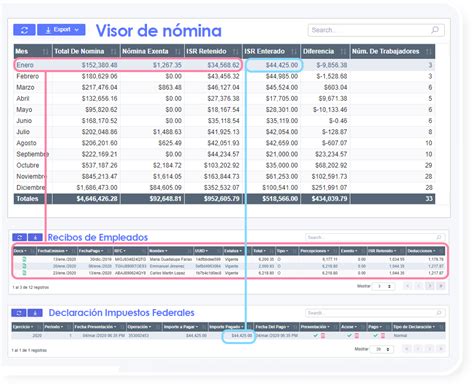
Task: Sort by Diferencia column arrows
Action: [343, 52]
